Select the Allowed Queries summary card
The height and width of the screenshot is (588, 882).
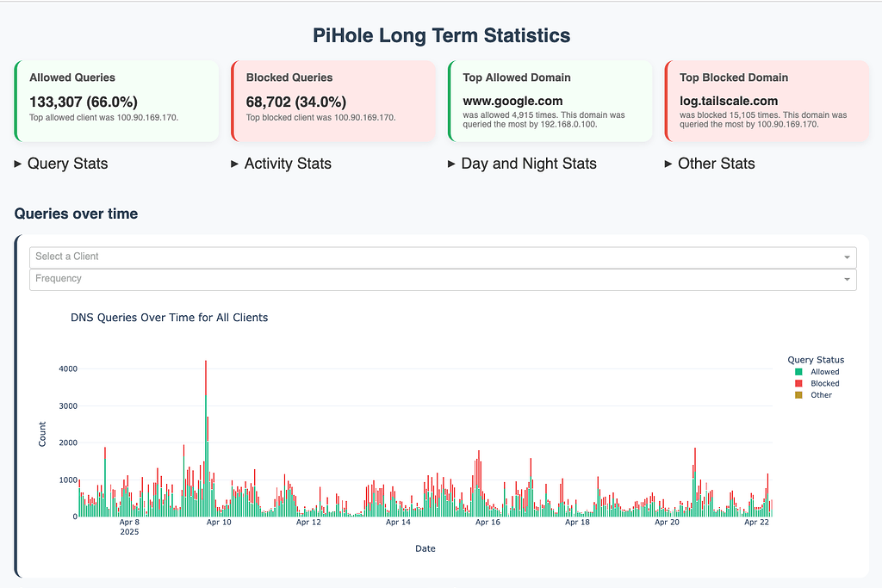coord(116,98)
